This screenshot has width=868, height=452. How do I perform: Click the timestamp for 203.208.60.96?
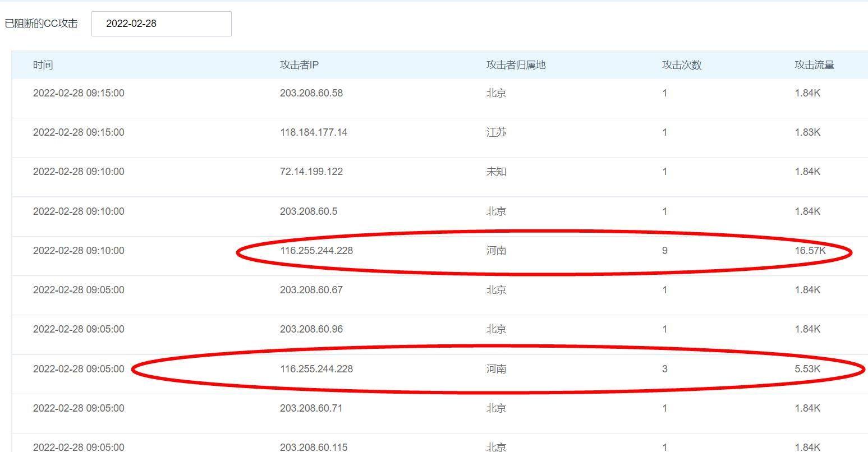[x=79, y=329]
